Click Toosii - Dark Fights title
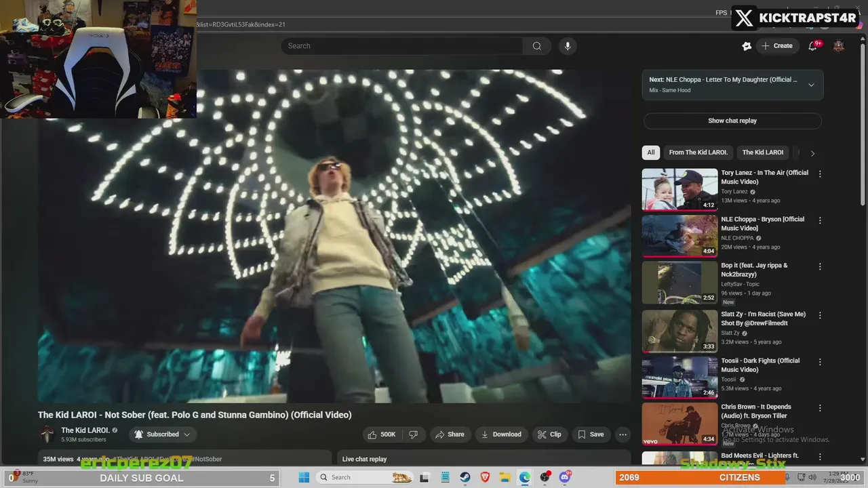The width and height of the screenshot is (868, 488). [x=760, y=365]
